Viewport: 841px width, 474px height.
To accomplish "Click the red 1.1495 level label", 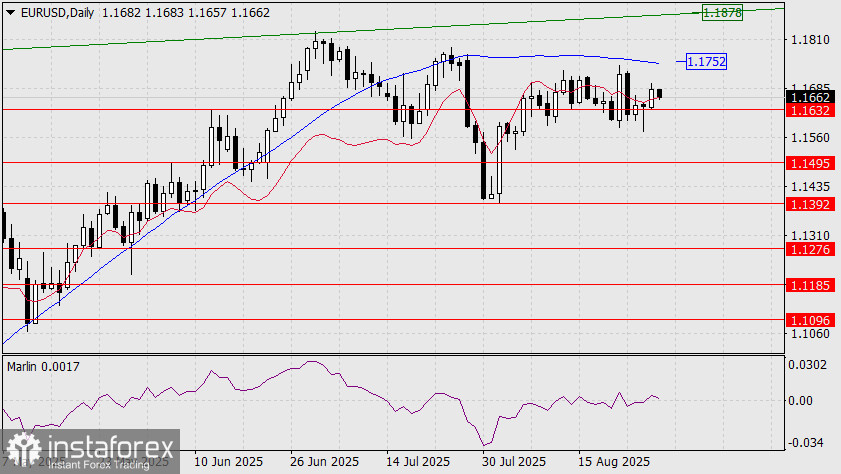I will point(810,163).
